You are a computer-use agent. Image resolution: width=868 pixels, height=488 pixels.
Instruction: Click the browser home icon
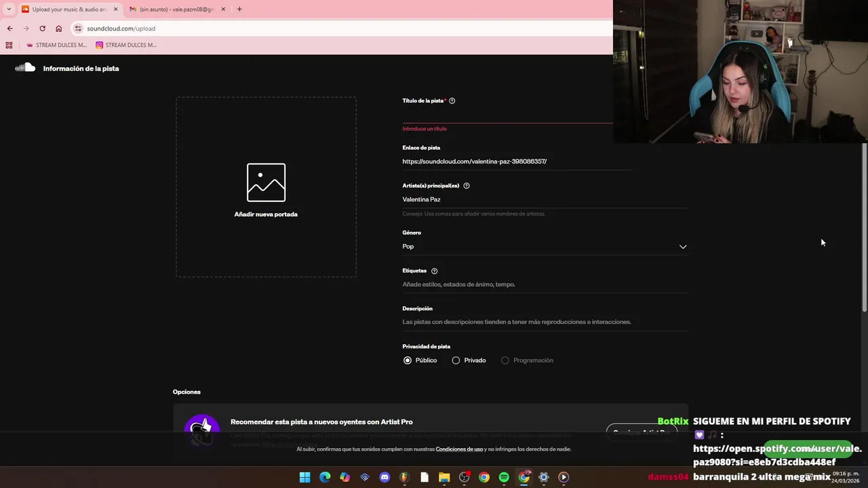(59, 28)
